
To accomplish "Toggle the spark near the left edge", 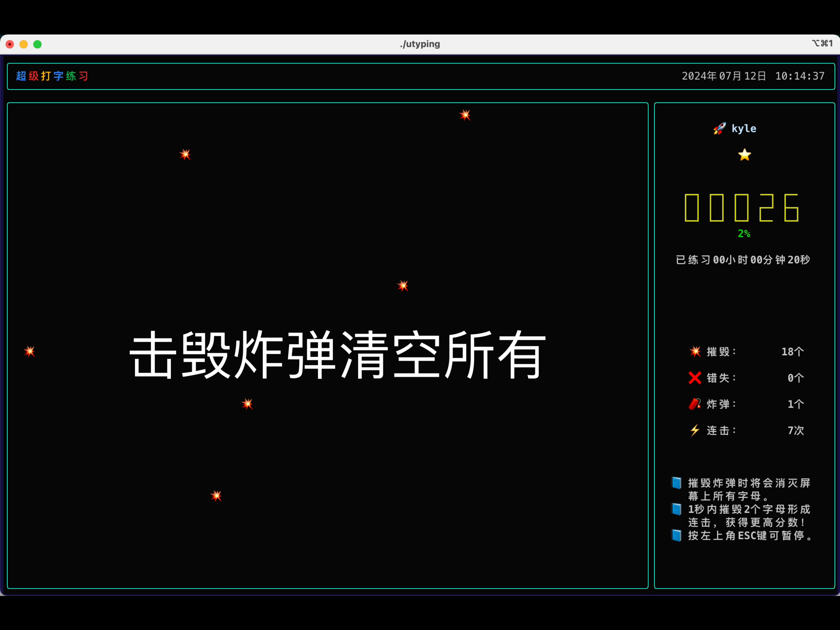I will [x=30, y=351].
